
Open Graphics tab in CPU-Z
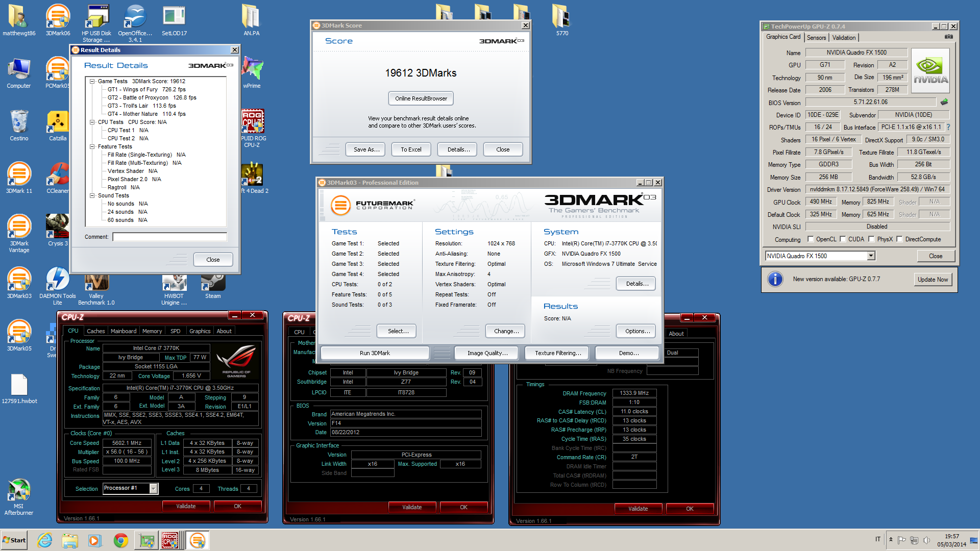200,331
